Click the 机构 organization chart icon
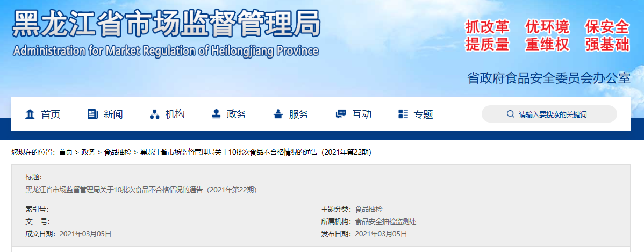The height and width of the screenshot is (252, 644). (154, 114)
